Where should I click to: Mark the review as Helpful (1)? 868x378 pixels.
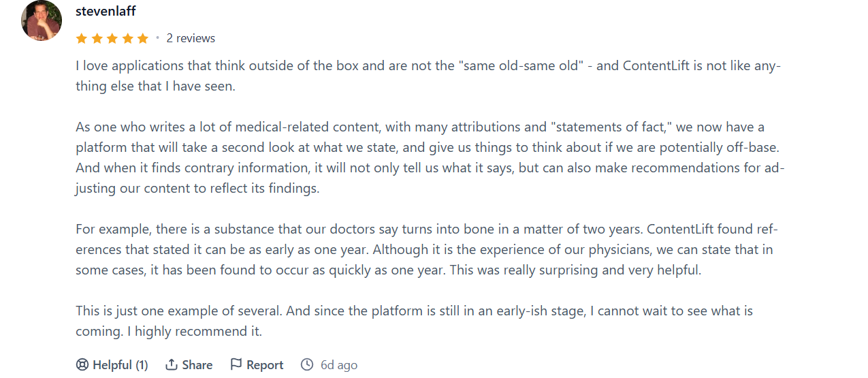tap(120, 365)
